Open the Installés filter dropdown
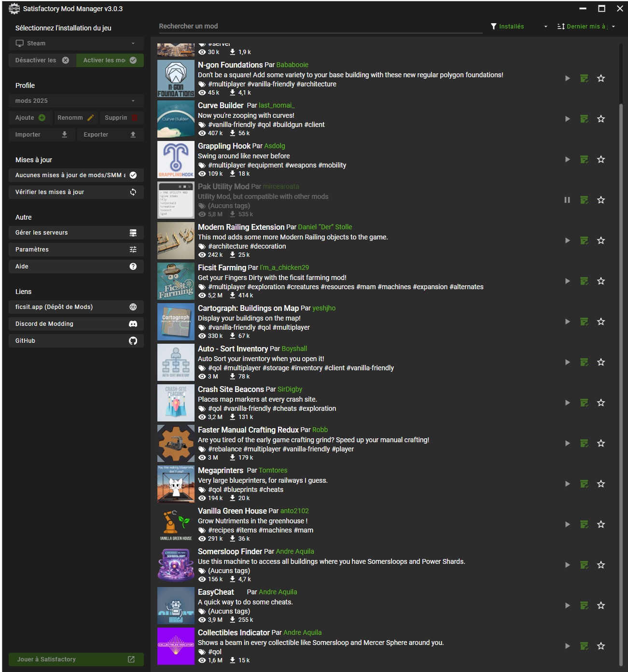This screenshot has width=628, height=672. [x=519, y=27]
